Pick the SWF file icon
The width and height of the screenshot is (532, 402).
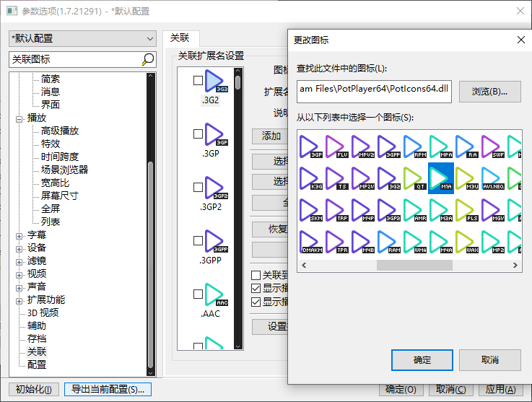point(492,147)
